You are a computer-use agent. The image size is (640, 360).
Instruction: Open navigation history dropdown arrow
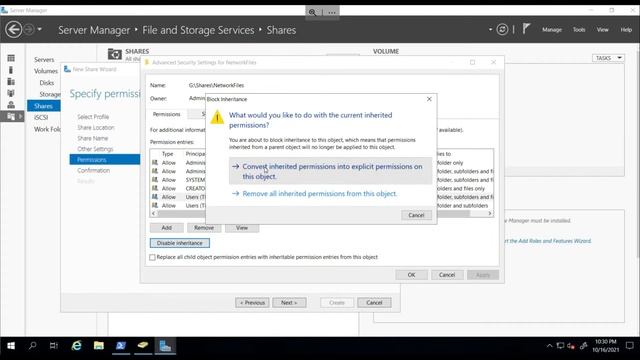click(40, 29)
